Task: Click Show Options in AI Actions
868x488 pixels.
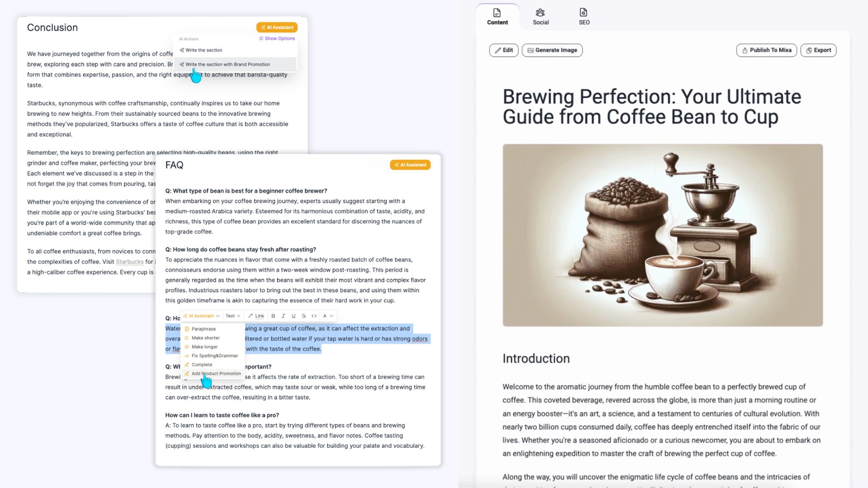Action: tap(277, 38)
